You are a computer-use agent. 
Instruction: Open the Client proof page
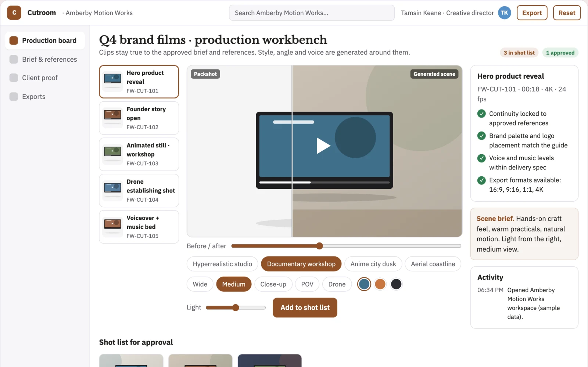(45, 78)
